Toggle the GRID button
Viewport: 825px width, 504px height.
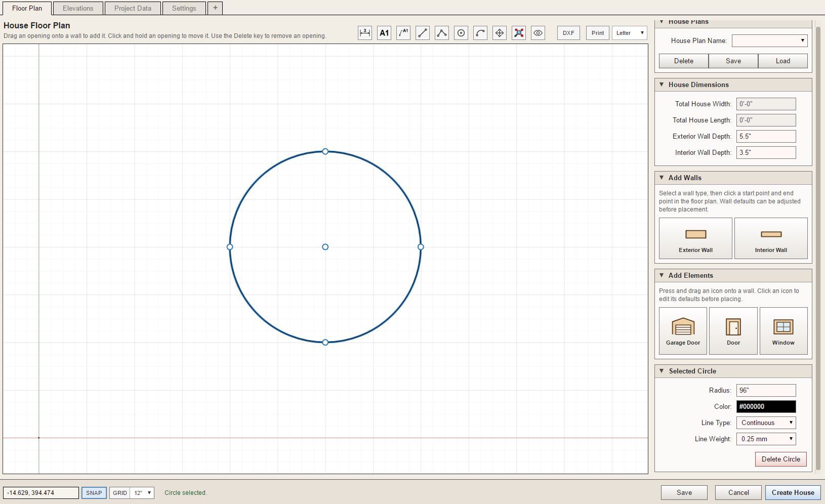coord(120,493)
